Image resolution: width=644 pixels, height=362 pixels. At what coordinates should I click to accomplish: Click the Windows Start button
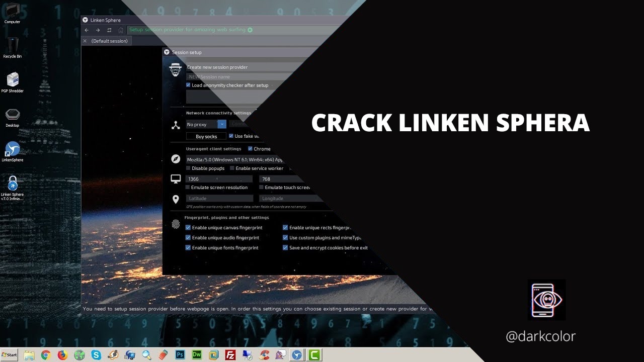click(9, 355)
